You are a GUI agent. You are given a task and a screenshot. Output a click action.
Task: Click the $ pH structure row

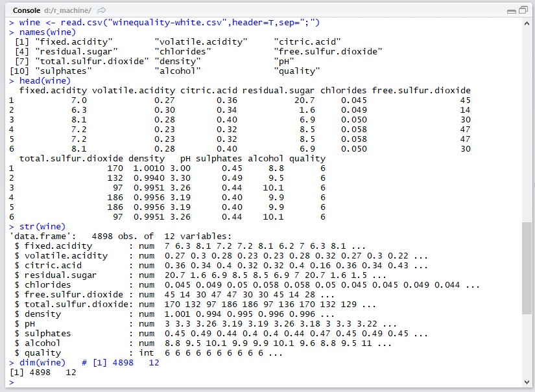tap(206, 324)
